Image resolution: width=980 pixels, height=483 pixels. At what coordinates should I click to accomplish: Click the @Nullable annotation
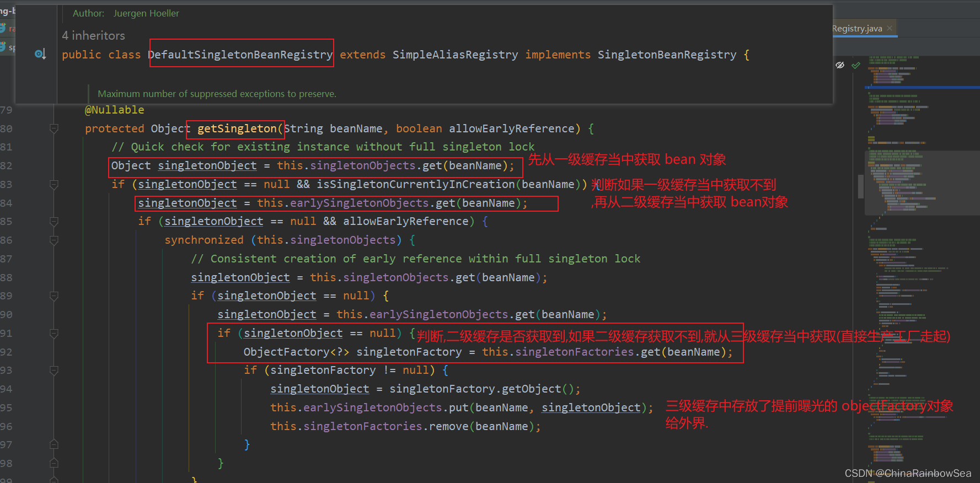(x=114, y=110)
